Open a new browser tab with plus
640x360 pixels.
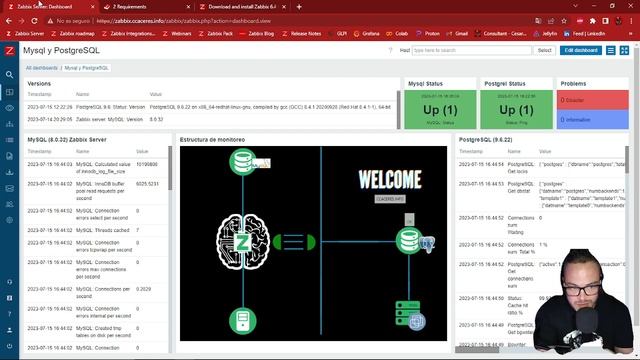click(x=299, y=7)
